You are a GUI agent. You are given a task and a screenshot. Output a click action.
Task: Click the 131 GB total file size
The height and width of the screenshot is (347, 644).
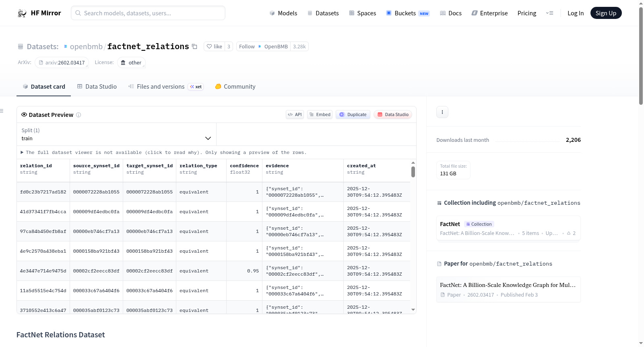(448, 174)
